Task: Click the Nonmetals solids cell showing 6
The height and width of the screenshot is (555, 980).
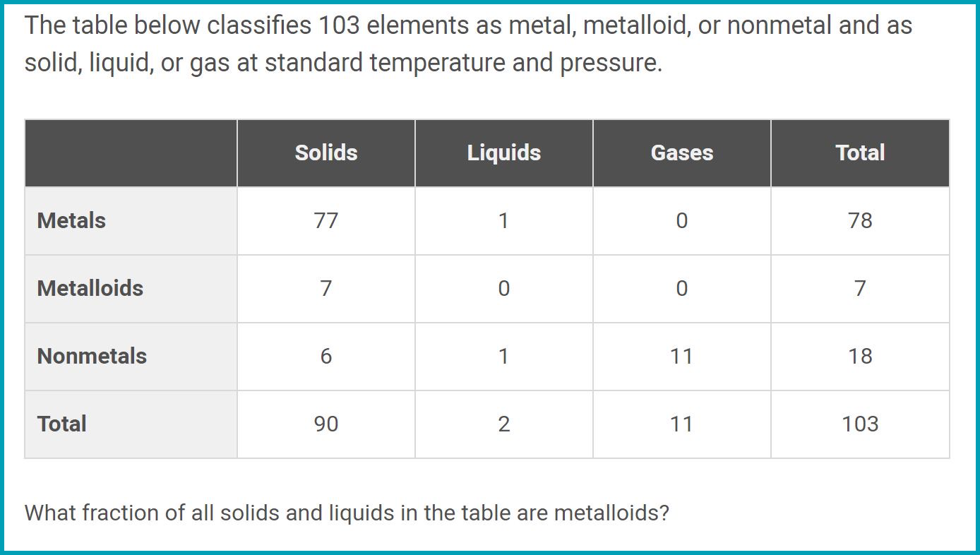Action: (x=326, y=356)
